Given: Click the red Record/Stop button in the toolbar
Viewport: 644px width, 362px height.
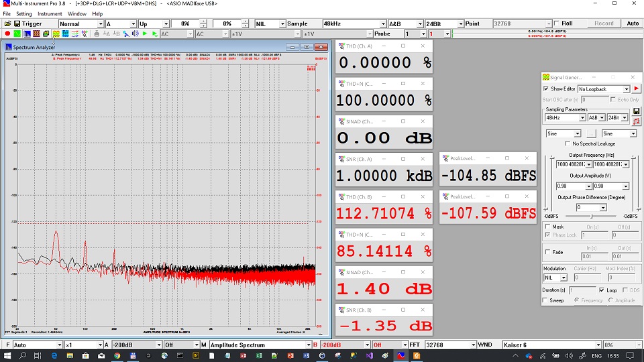Looking at the screenshot, I should pyautogui.click(x=7, y=34).
